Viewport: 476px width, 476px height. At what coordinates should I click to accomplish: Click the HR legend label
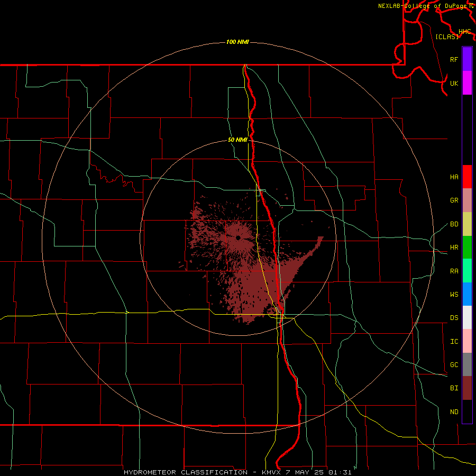pos(454,248)
